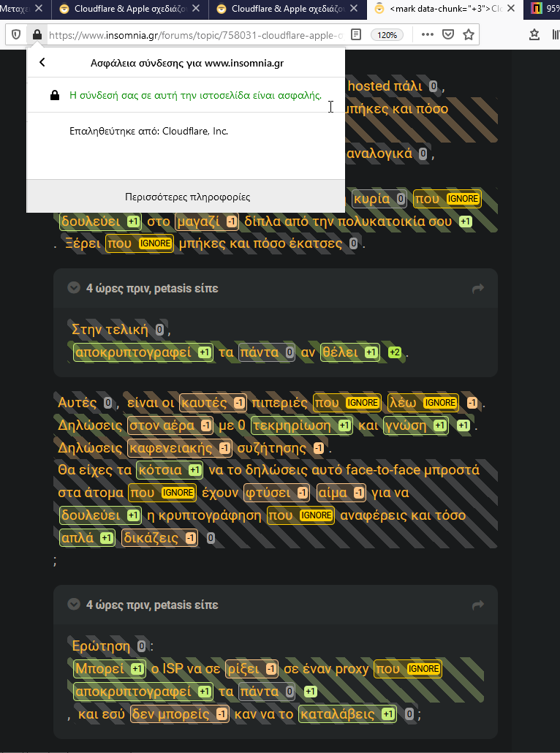The width and height of the screenshot is (560, 753).
Task: Click the IGNORE badge after λέω
Action: (440, 403)
